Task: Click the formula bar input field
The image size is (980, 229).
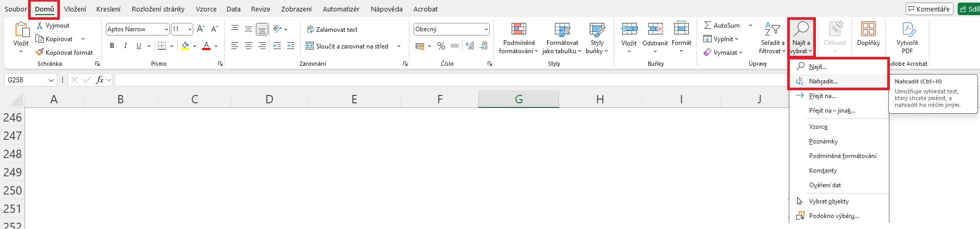Action: (x=448, y=80)
